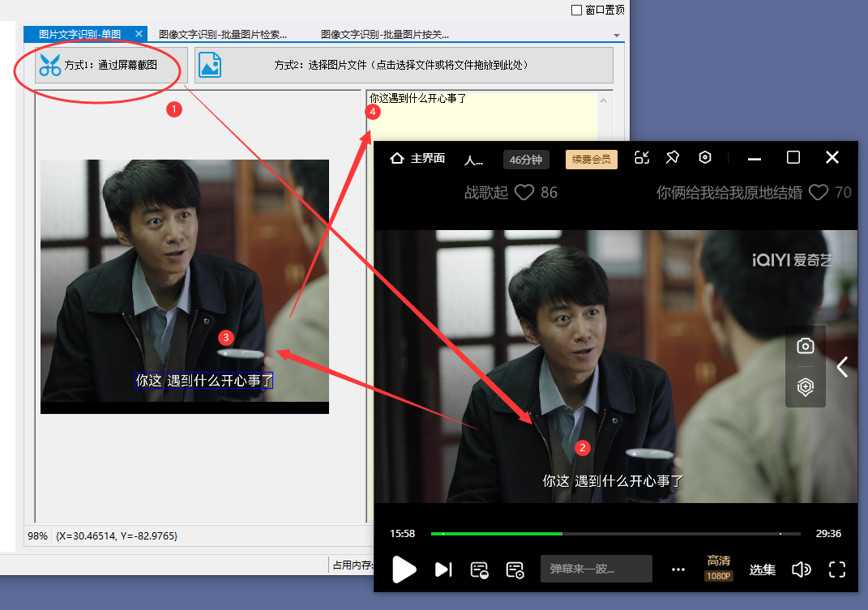
Task: Click scroll-up arrow in text result box
Action: [604, 100]
